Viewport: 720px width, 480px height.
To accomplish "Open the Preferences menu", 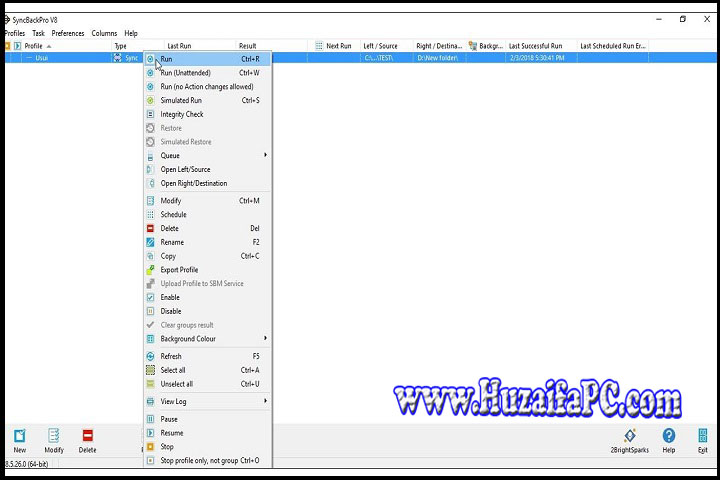I will coord(68,33).
